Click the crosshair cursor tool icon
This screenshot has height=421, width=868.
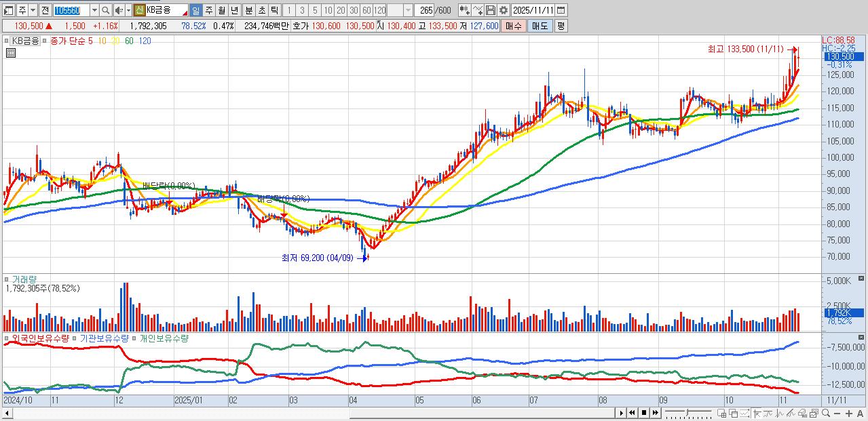(x=757, y=413)
